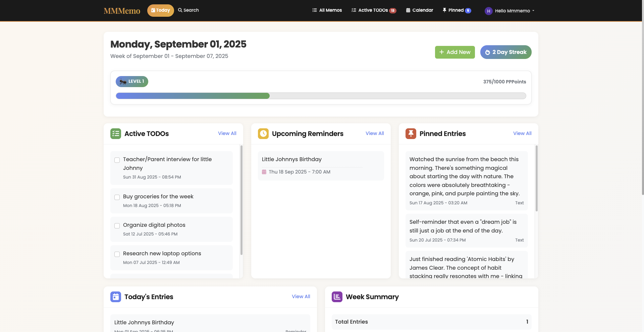
Task: View all Upcoming Reminders
Action: coord(375,133)
